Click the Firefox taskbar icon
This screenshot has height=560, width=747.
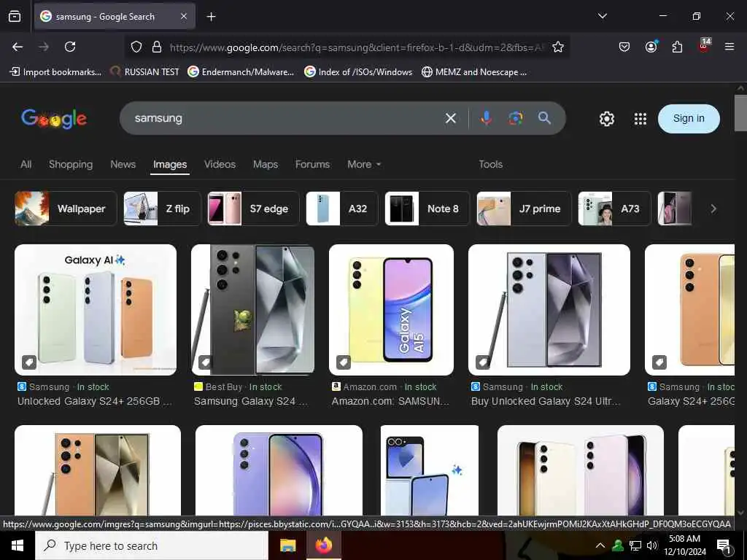[x=324, y=545]
